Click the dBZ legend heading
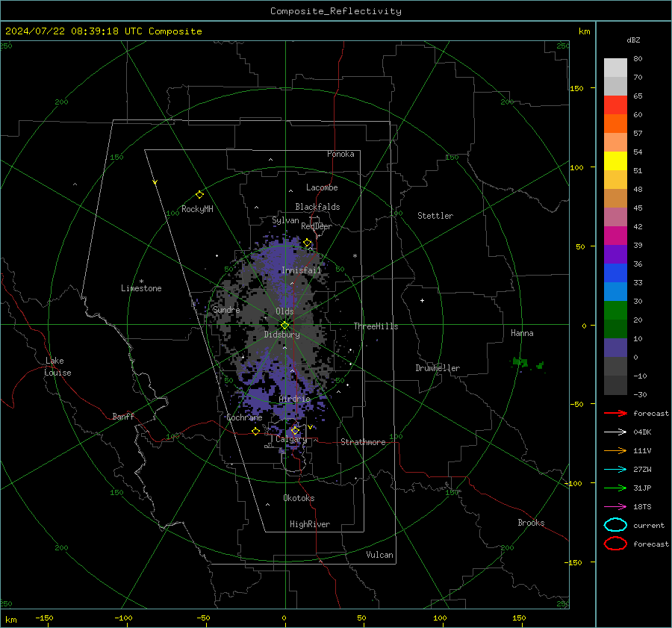This screenshot has width=672, height=628. [x=633, y=40]
